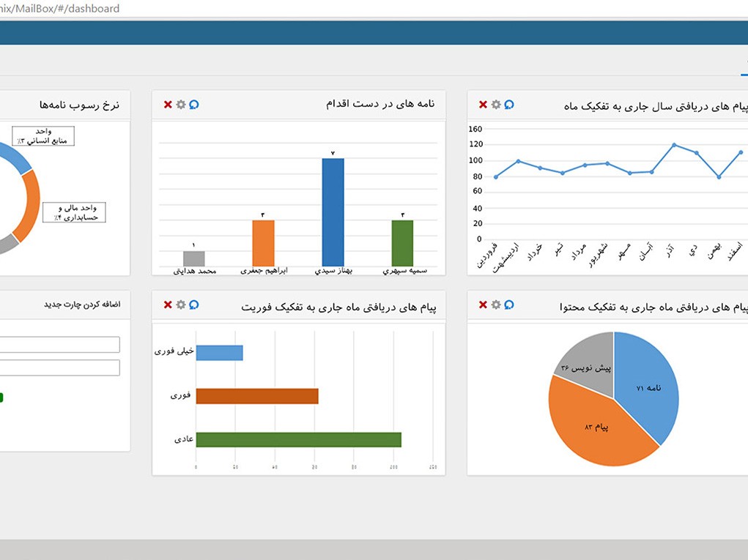Click the "فوری" category label in urgency chart

180,395
